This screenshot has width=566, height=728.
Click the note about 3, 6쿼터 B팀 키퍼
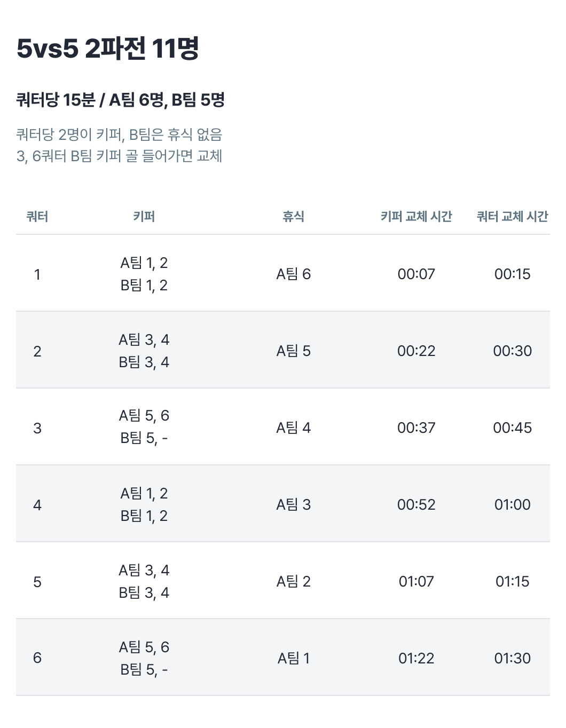point(120,156)
